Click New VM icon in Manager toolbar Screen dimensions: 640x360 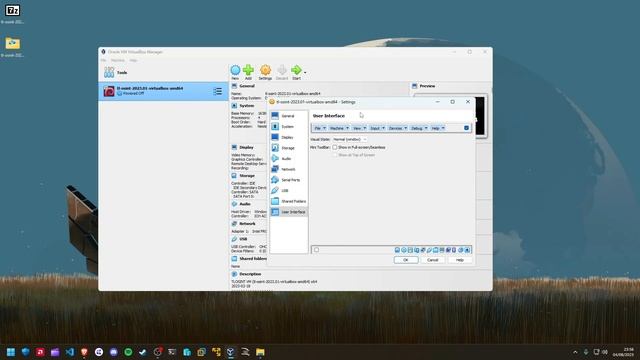tap(235, 72)
